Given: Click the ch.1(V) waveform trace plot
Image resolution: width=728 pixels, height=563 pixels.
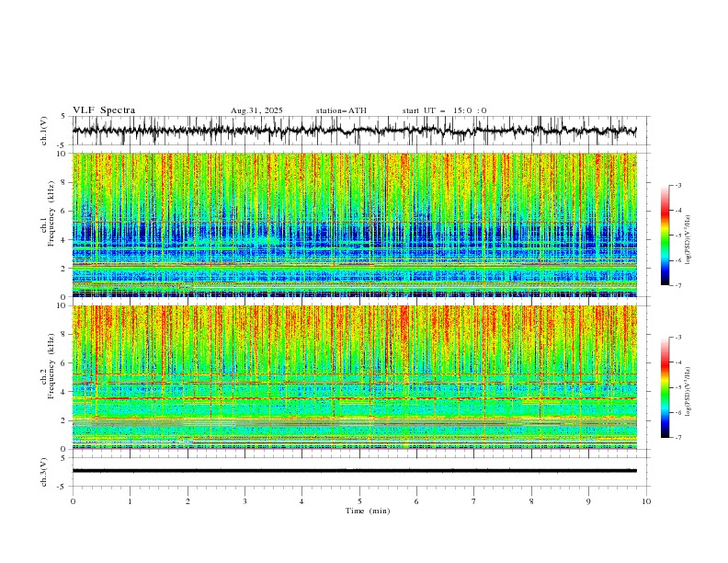Looking at the screenshot, I should coord(355,131).
